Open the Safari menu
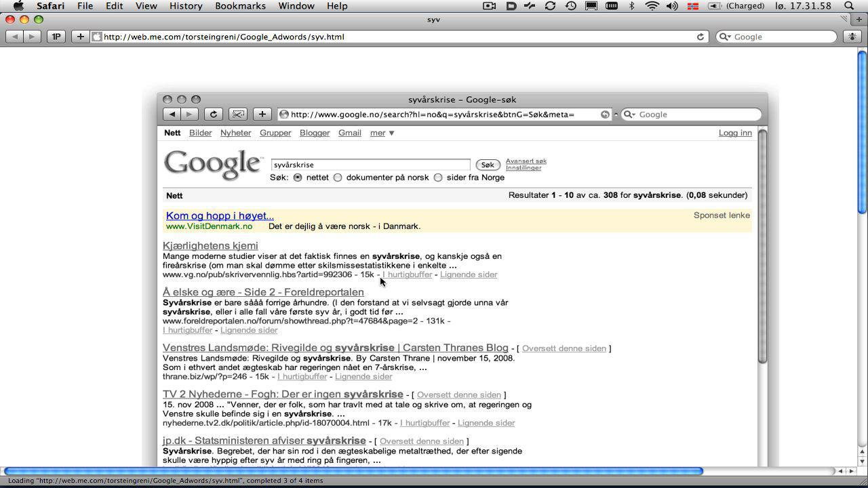The height and width of the screenshot is (488, 868). pos(51,6)
